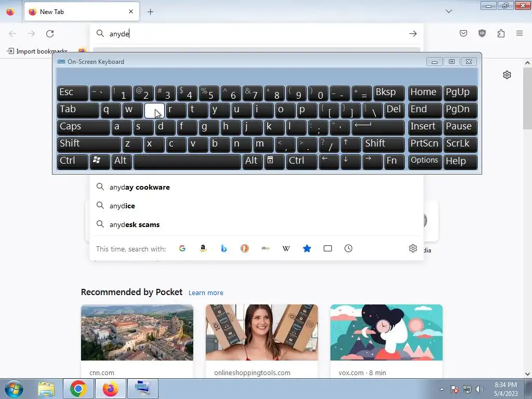Toggle the right Ctrl key
The width and height of the screenshot is (532, 399).
pos(302,162)
